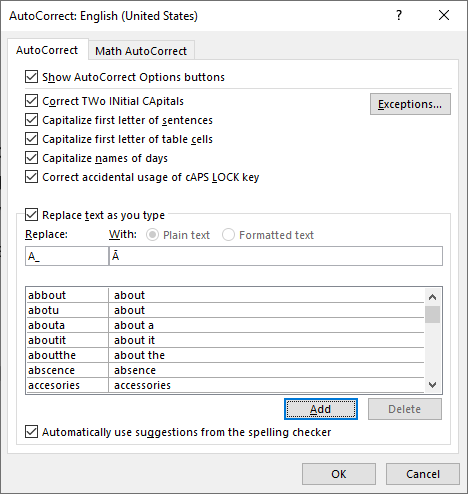Open the dialog Help question mark
Screen dimensions: 468x494
399,15
